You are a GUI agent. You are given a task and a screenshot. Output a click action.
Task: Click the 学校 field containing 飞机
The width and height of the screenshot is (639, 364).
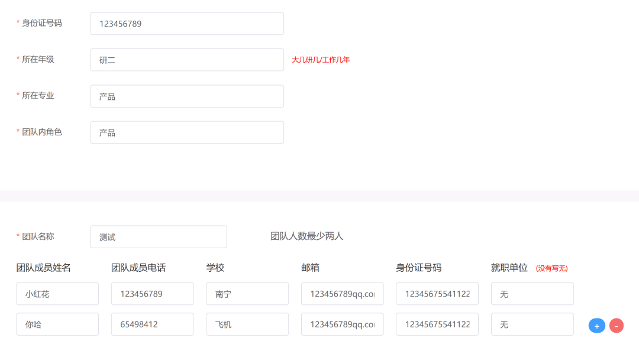247,324
